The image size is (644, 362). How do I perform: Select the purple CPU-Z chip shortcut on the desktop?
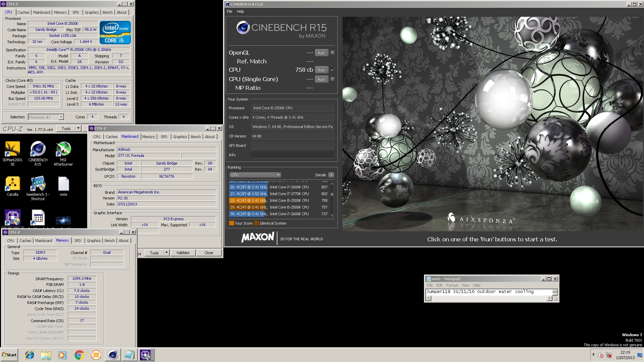point(12,218)
